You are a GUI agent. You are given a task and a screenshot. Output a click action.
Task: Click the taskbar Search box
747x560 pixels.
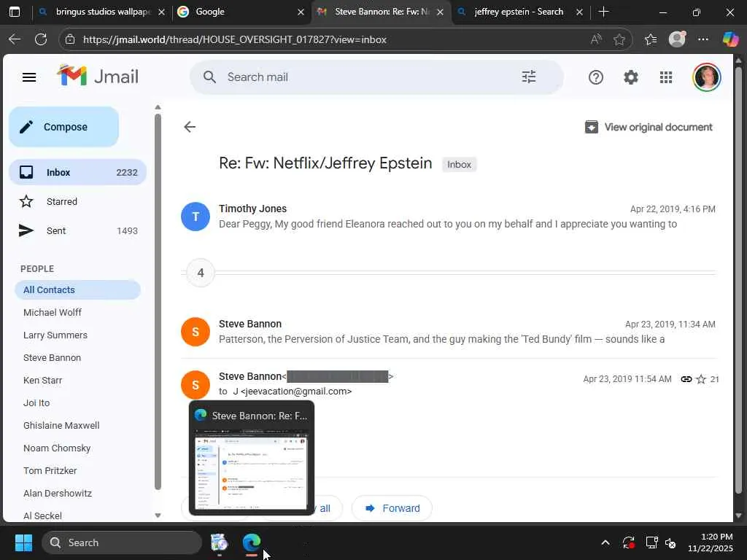[122, 542]
